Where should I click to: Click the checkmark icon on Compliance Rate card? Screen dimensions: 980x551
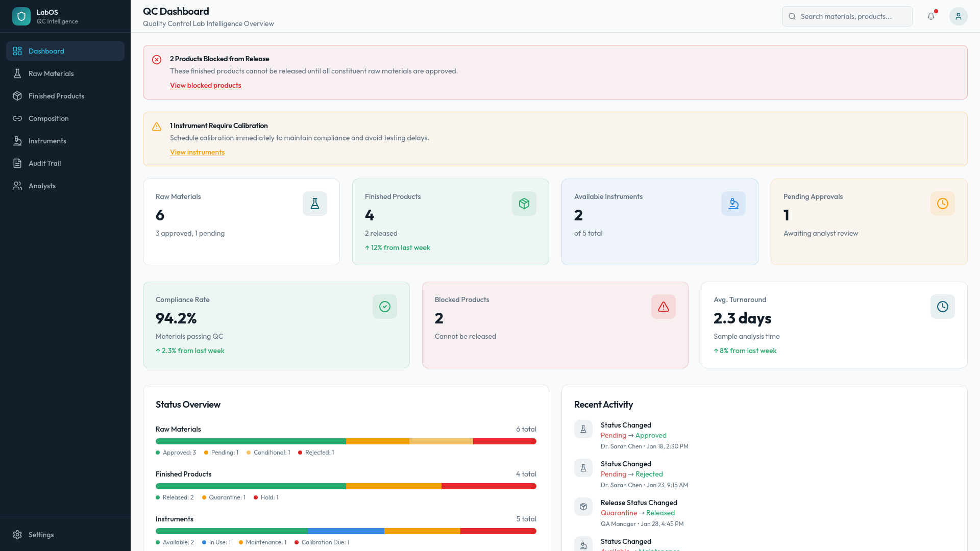(385, 307)
